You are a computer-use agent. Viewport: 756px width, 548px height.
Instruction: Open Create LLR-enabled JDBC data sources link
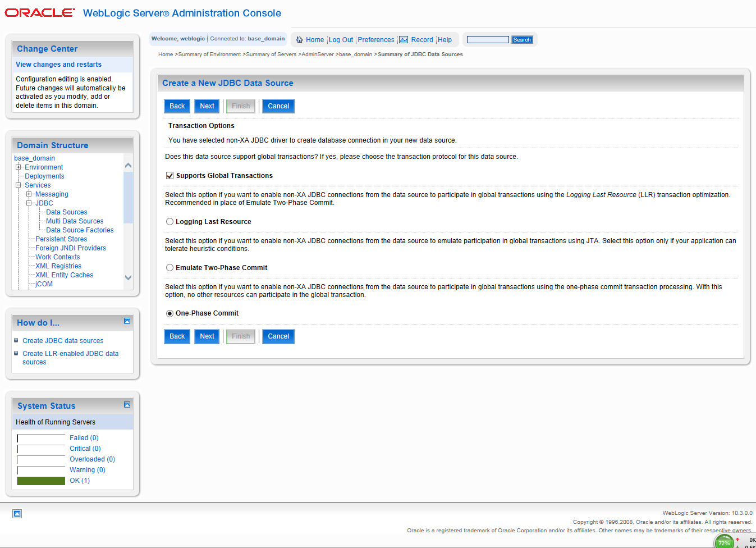[x=70, y=358]
